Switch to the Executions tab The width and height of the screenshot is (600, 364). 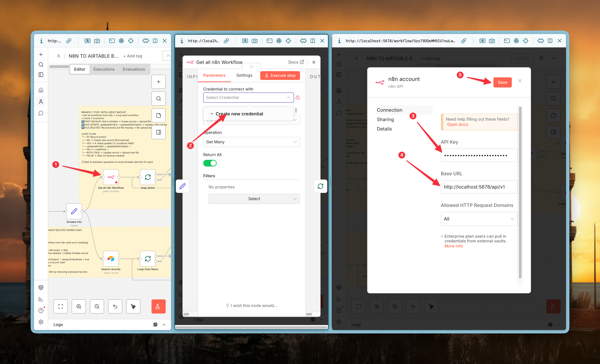[104, 69]
